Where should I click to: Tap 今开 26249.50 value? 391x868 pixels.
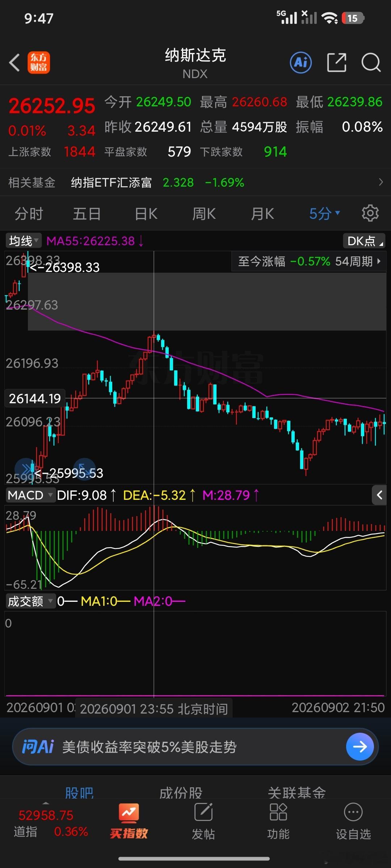pyautogui.click(x=164, y=102)
